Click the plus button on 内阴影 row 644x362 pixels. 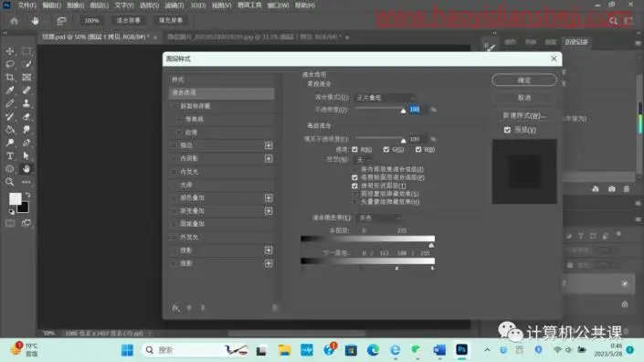click(269, 159)
